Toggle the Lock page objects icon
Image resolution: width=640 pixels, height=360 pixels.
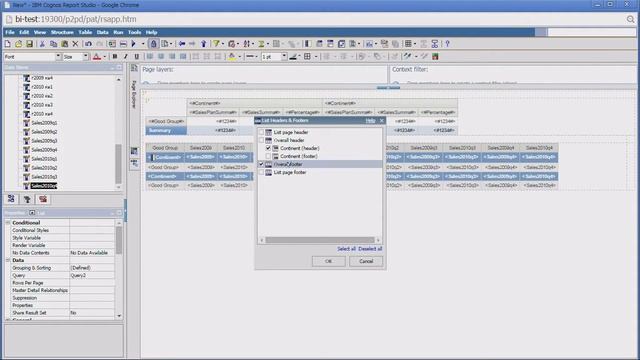coord(153,44)
